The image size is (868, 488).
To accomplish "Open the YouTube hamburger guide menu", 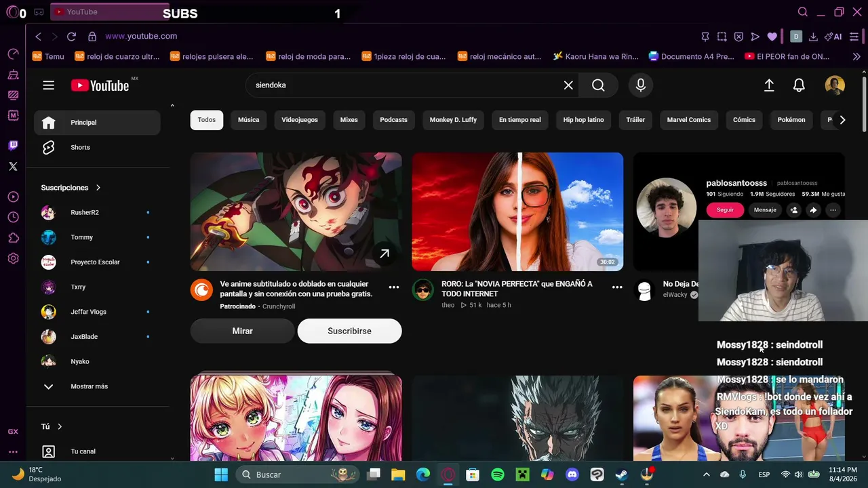I will tap(48, 85).
